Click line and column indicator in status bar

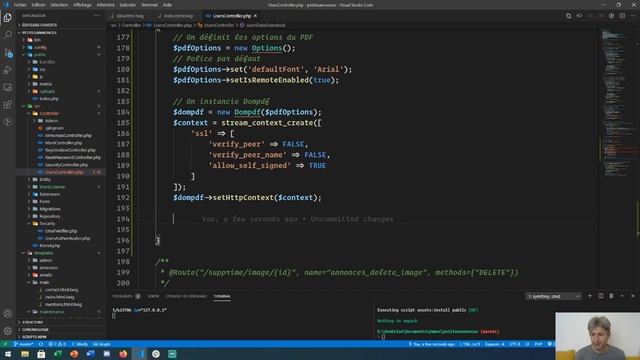pyautogui.click(x=470, y=344)
